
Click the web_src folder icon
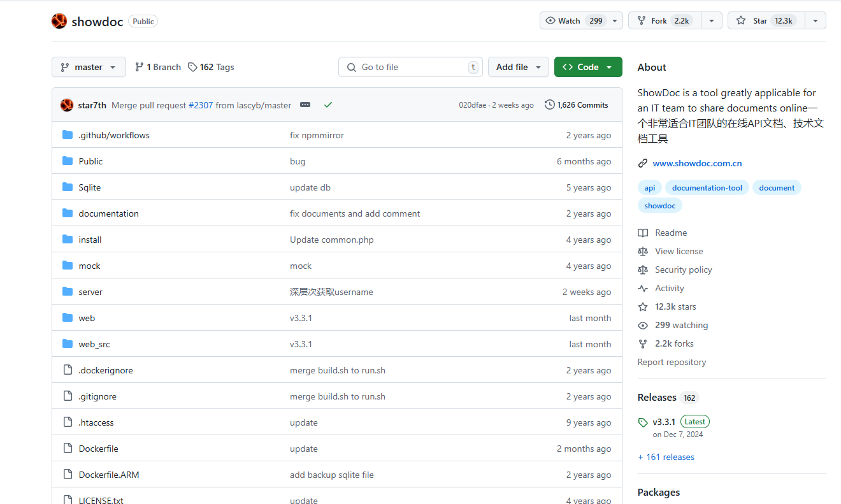pos(68,344)
